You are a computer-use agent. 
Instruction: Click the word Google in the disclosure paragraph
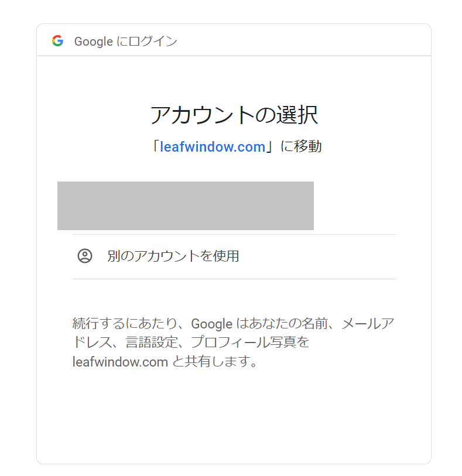pyautogui.click(x=211, y=324)
